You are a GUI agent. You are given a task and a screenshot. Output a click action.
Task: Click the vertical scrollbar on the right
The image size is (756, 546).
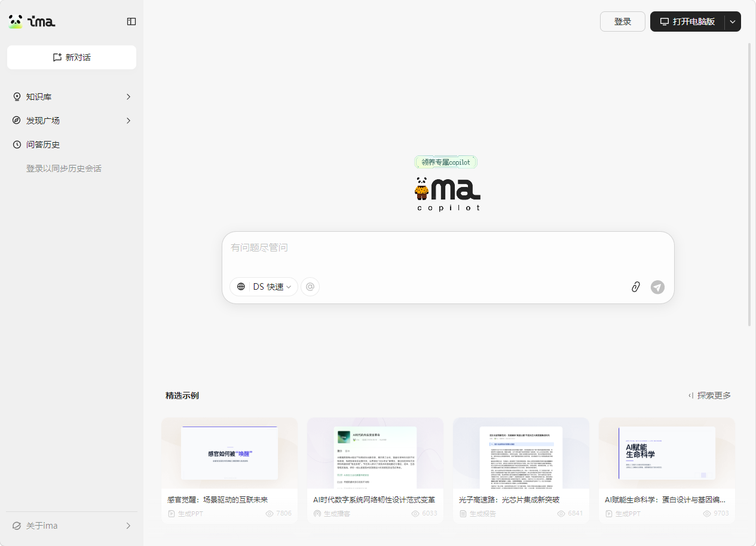point(749,184)
